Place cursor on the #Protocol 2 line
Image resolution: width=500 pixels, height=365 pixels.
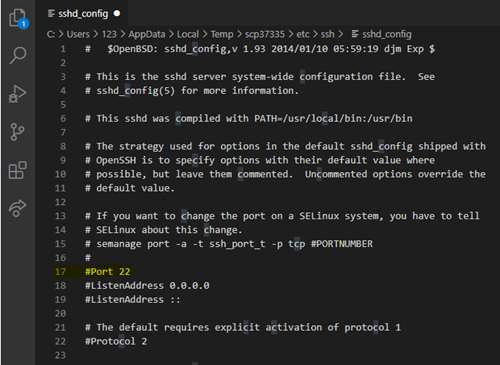tap(116, 341)
